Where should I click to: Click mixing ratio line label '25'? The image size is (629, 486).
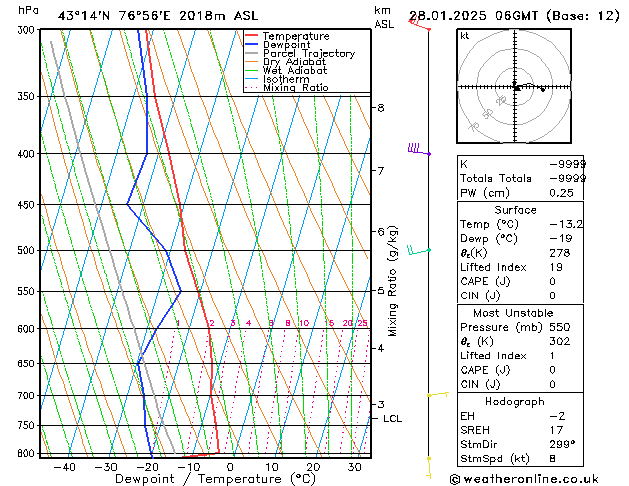pos(363,323)
